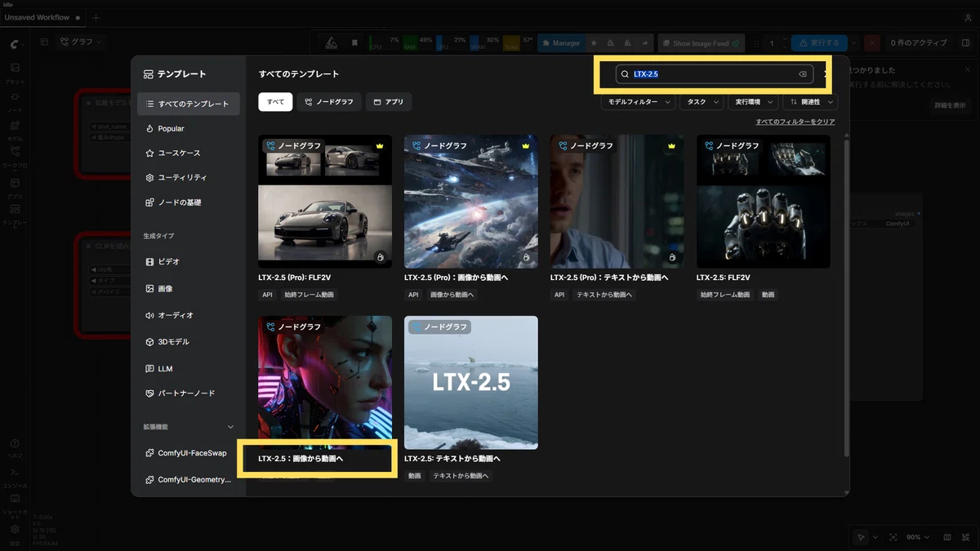This screenshot has width=980, height=551.
Task: Click the LTX-2.5 search input field
Action: (x=713, y=74)
